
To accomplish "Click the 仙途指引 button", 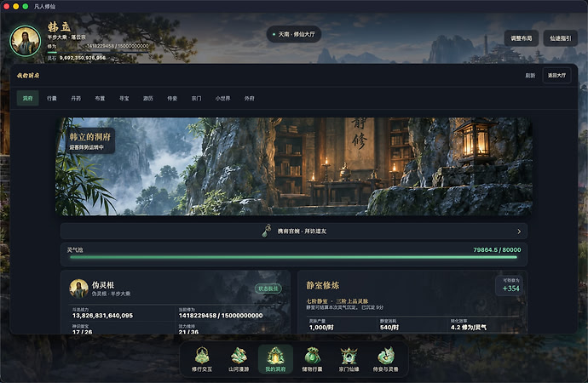I will (561, 38).
